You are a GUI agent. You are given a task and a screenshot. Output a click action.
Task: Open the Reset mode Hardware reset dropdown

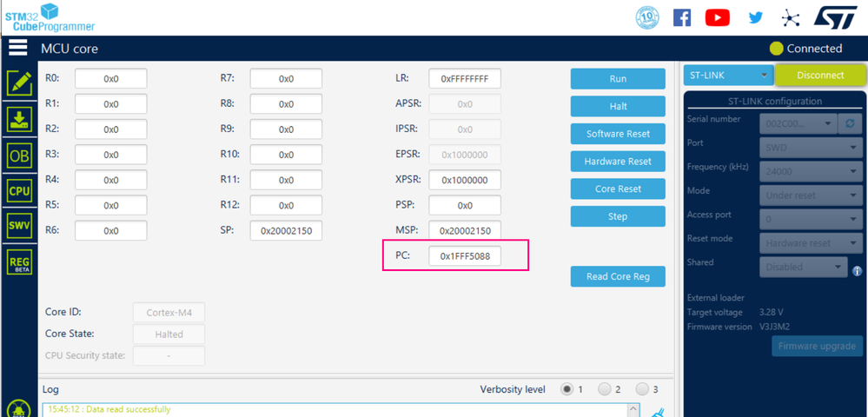tap(812, 242)
